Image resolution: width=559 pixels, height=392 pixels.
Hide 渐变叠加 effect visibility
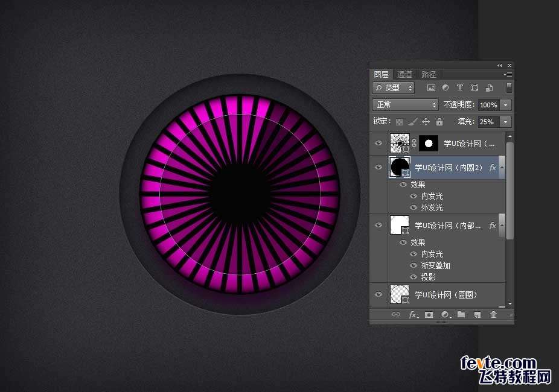coord(414,265)
